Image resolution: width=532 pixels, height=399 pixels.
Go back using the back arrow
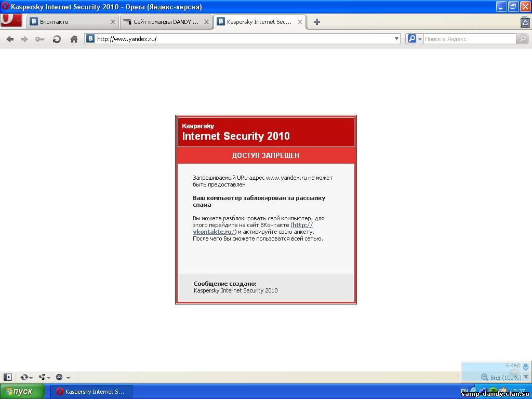pos(10,39)
